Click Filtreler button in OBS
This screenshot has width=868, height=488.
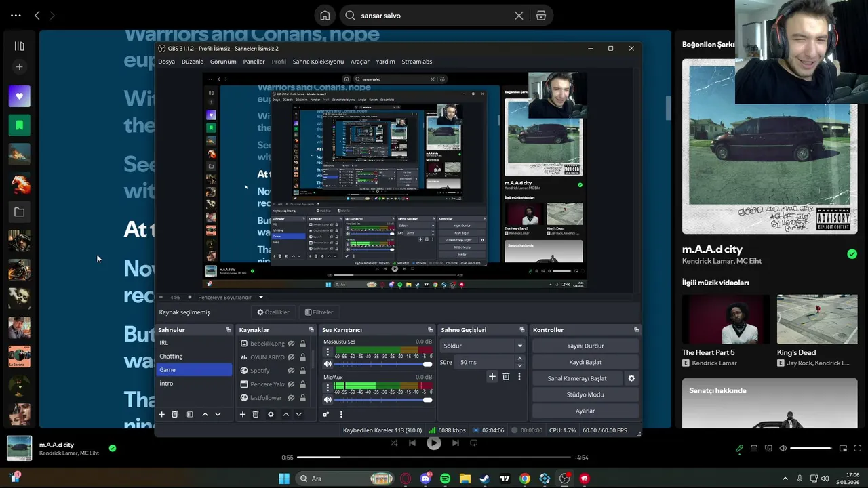319,312
